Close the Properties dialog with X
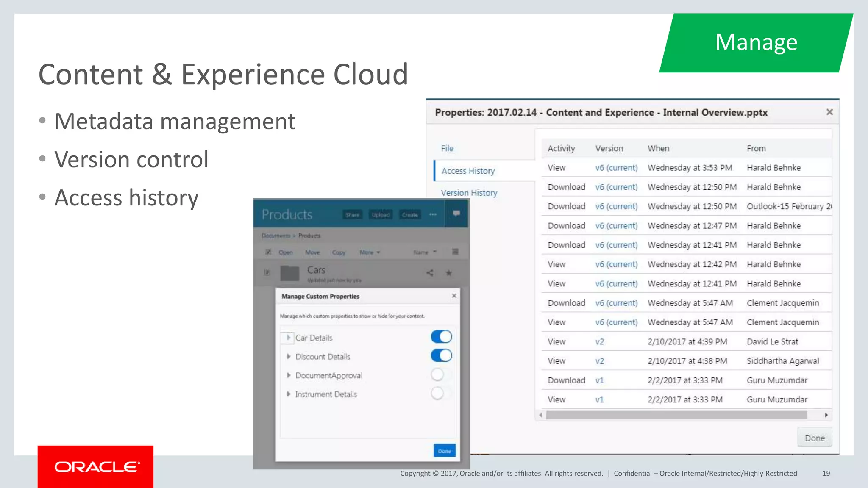The image size is (868, 488). coord(829,112)
